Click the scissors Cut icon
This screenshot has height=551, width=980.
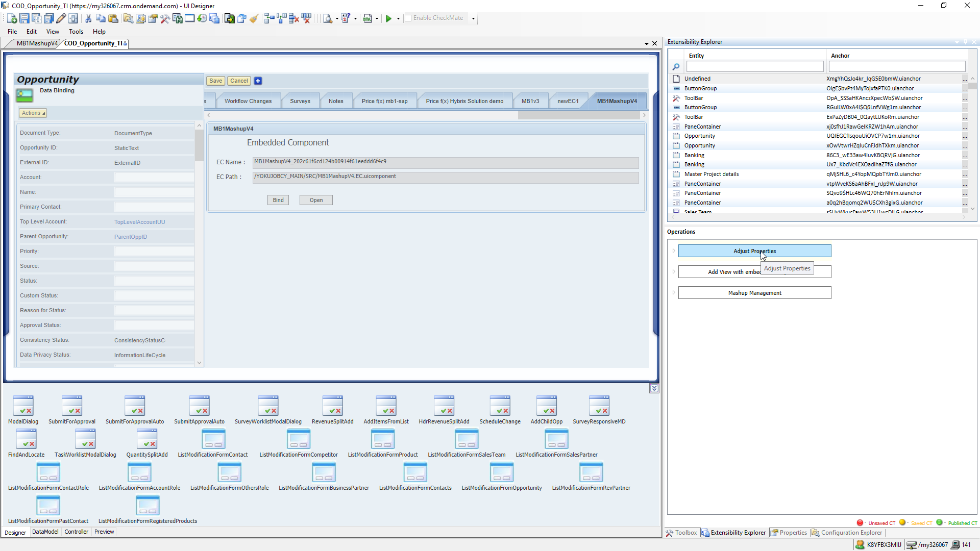click(x=88, y=19)
